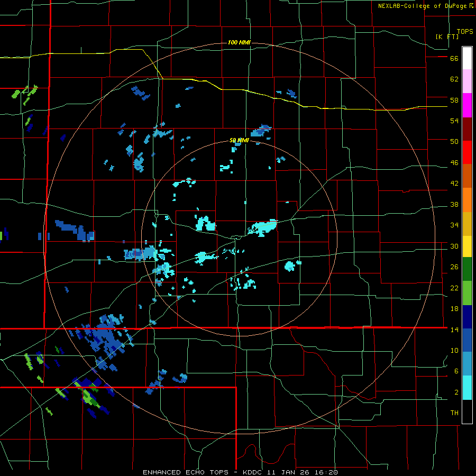The image size is (476, 476).
Task: Click the TOPS legend title
Action: (x=465, y=32)
